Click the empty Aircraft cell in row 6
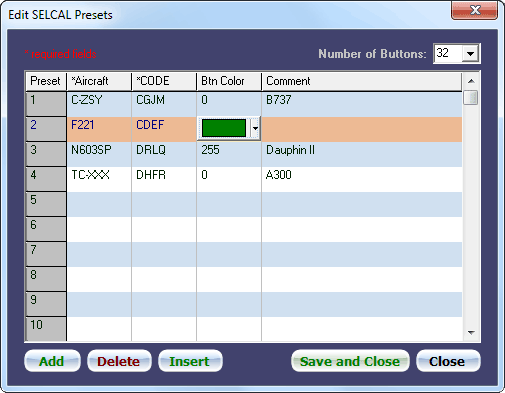The height and width of the screenshot is (393, 505). [99, 229]
